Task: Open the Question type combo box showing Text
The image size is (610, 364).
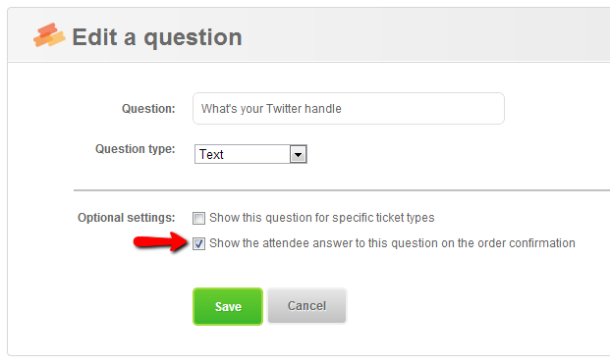Action: (x=250, y=154)
